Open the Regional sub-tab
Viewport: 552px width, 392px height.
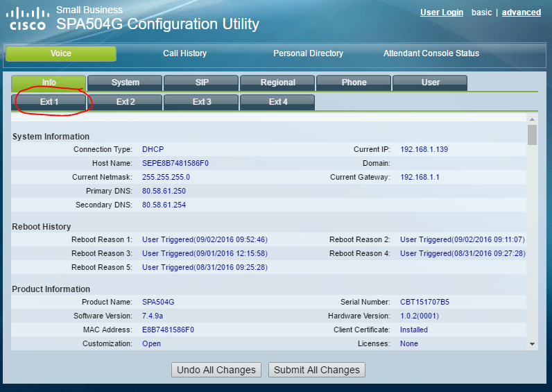pos(277,83)
